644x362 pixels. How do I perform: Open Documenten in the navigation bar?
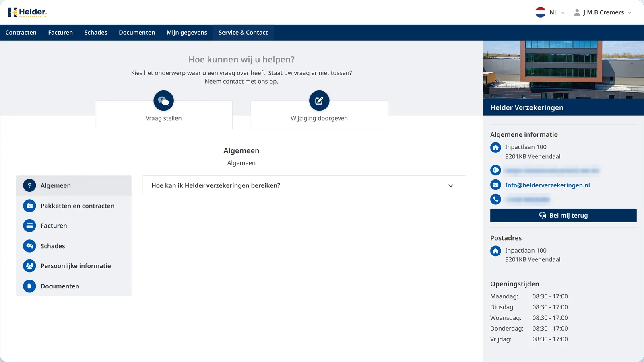(137, 33)
